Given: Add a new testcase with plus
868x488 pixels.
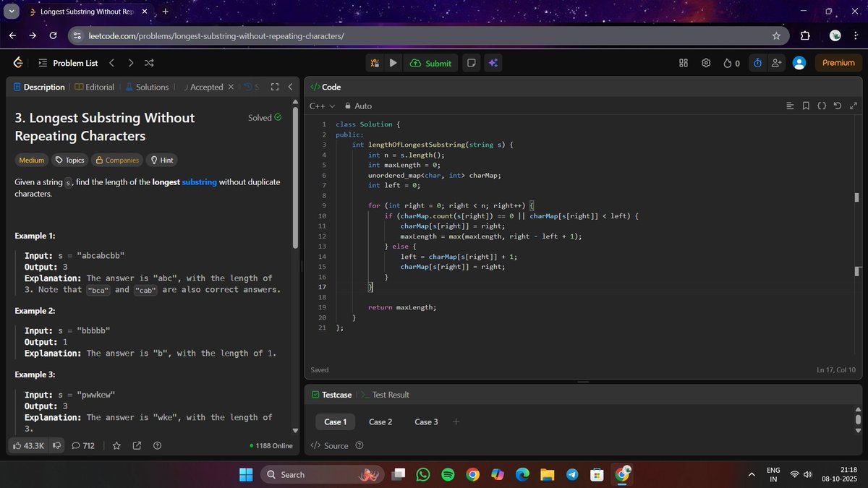Looking at the screenshot, I should point(456,421).
